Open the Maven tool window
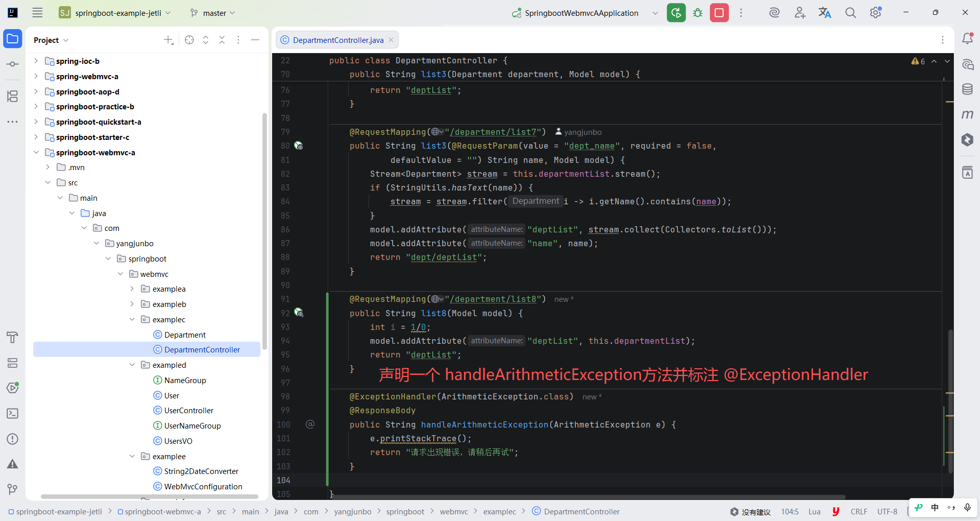 (x=968, y=114)
